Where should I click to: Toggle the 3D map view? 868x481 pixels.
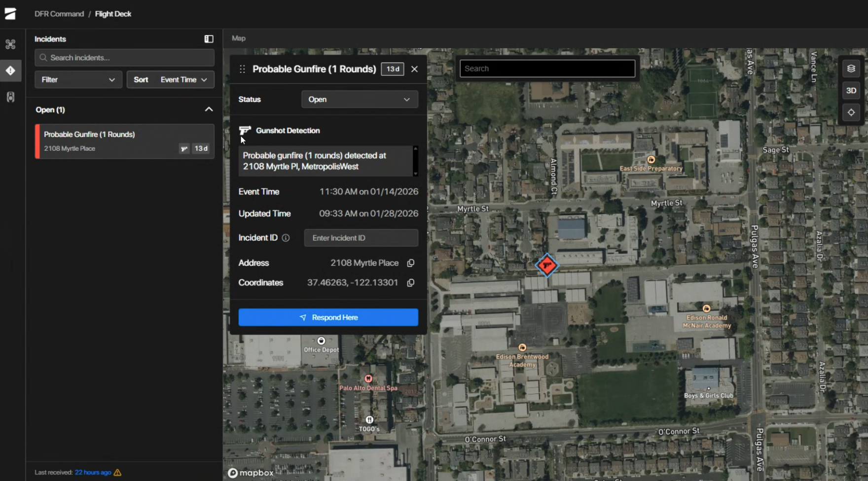[x=851, y=91]
